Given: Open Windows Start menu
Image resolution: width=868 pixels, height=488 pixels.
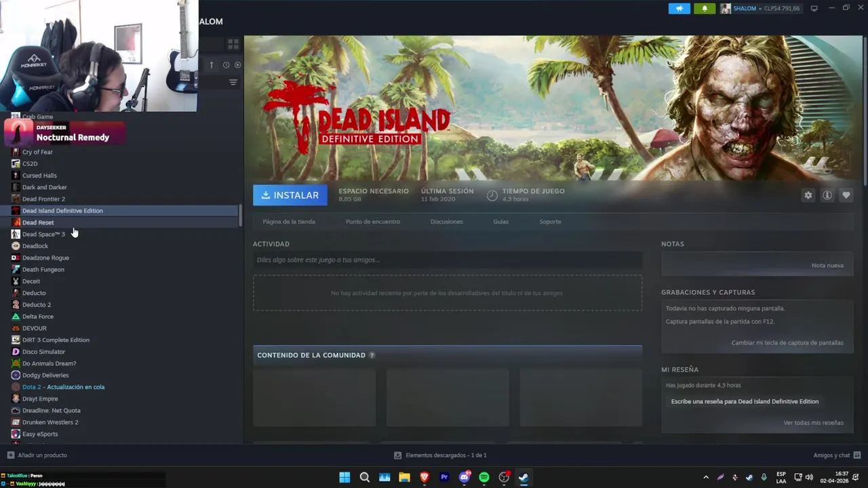Looking at the screenshot, I should point(344,477).
